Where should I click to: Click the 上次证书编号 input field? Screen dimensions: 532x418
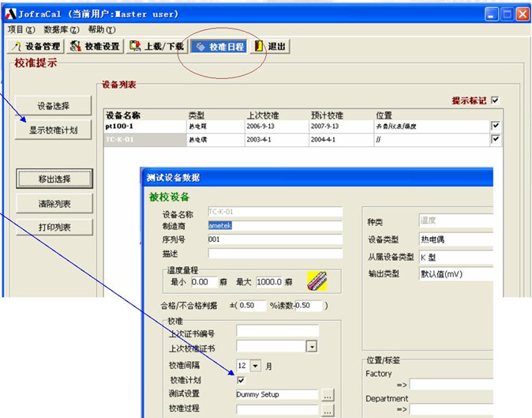click(278, 331)
